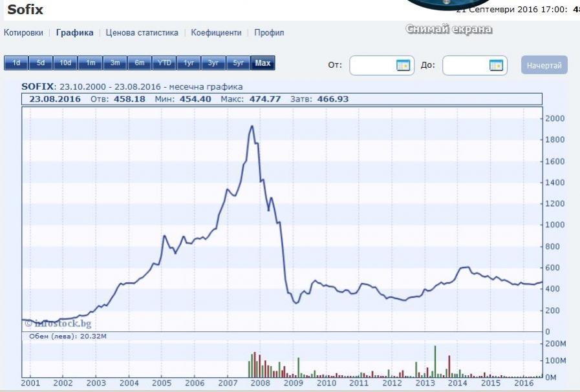Click the SOFIX chart title text

coord(132,87)
